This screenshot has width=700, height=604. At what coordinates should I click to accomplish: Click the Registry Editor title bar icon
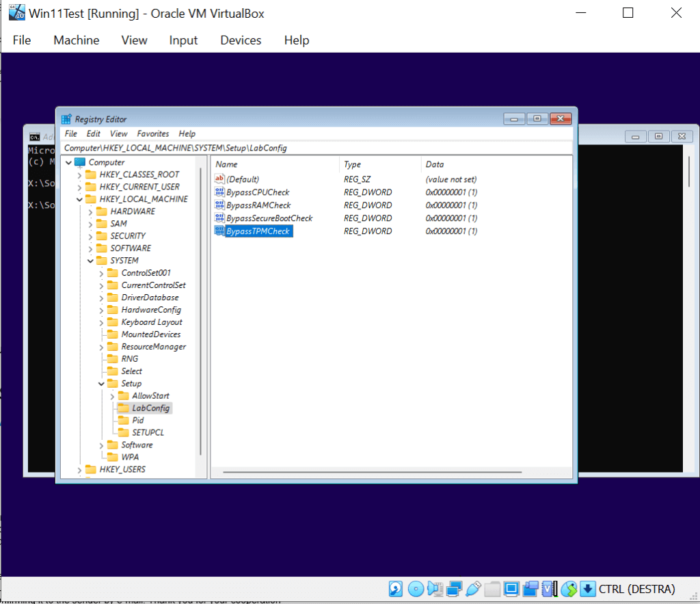click(66, 119)
